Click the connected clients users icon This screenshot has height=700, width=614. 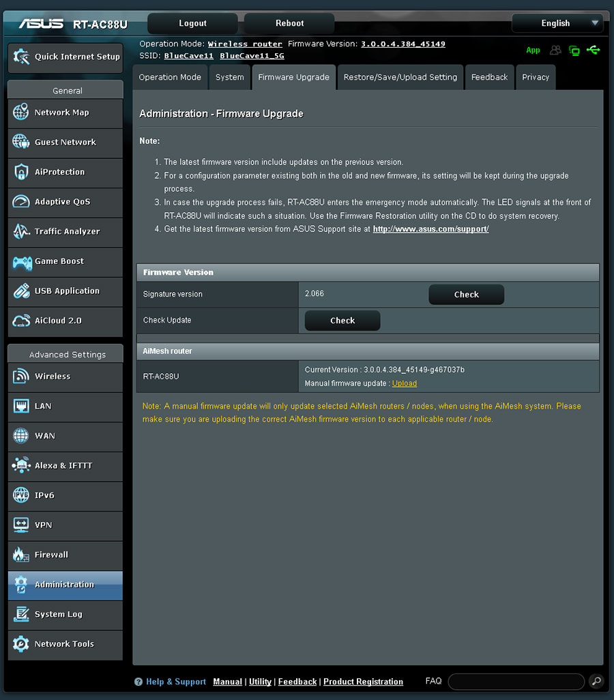[x=555, y=50]
